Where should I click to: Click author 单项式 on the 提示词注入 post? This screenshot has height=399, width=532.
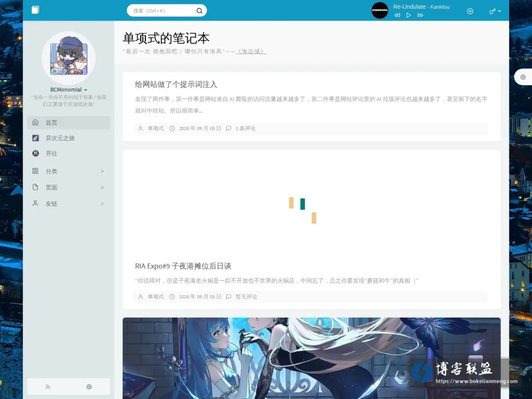pos(156,129)
